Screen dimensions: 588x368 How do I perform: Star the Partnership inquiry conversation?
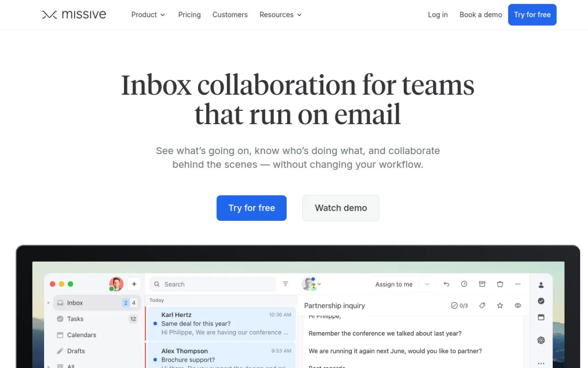tap(500, 305)
